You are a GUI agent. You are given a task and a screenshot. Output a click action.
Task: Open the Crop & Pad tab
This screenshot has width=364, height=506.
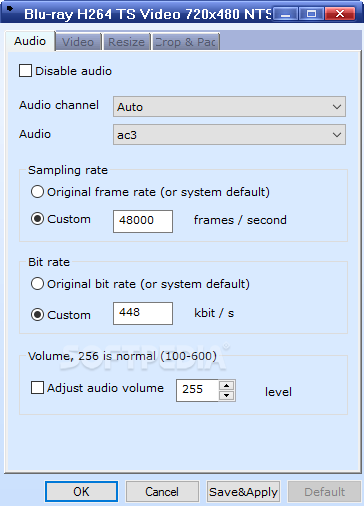pyautogui.click(x=186, y=42)
